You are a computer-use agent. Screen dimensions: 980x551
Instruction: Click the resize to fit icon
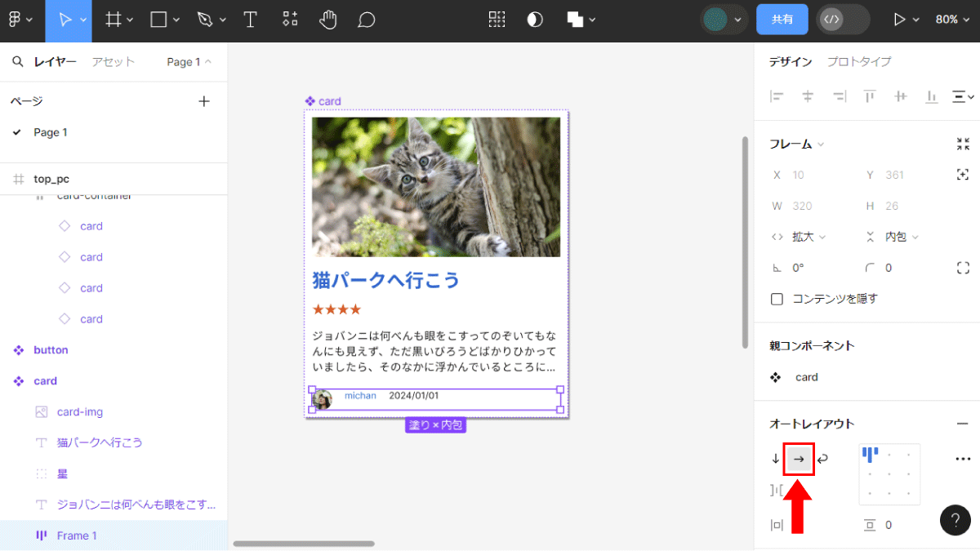pyautogui.click(x=963, y=144)
